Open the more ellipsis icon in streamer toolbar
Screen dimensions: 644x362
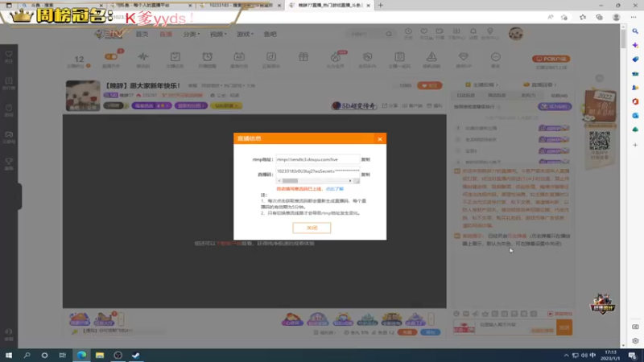click(496, 57)
